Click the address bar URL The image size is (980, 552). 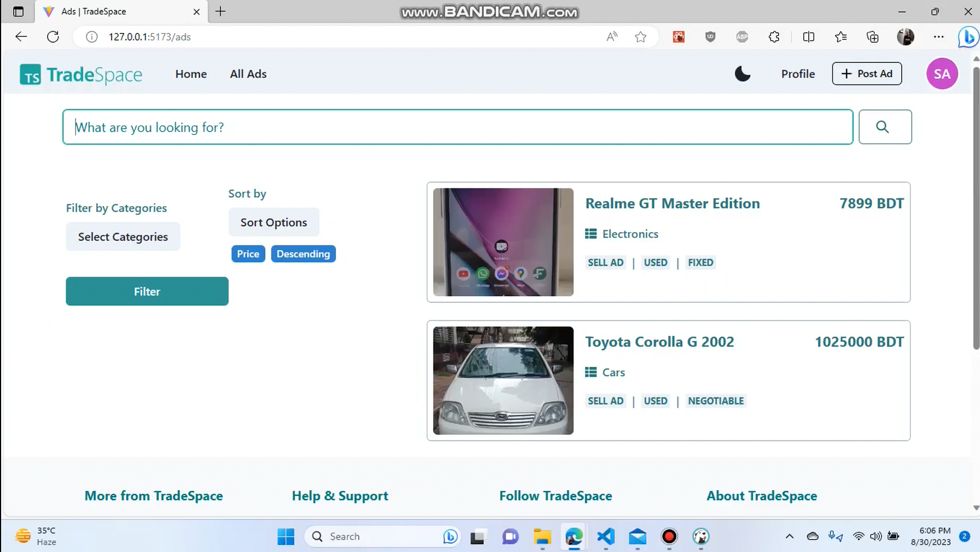[149, 37]
